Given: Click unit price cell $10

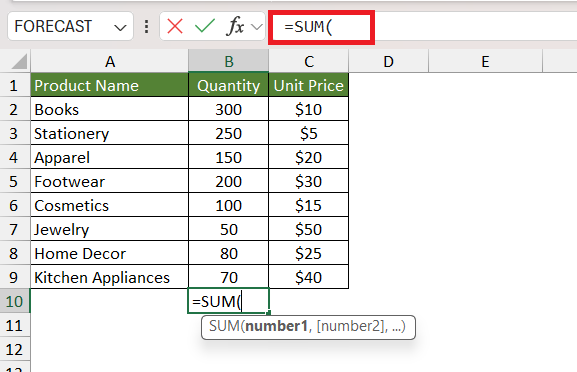Looking at the screenshot, I should pos(309,109).
